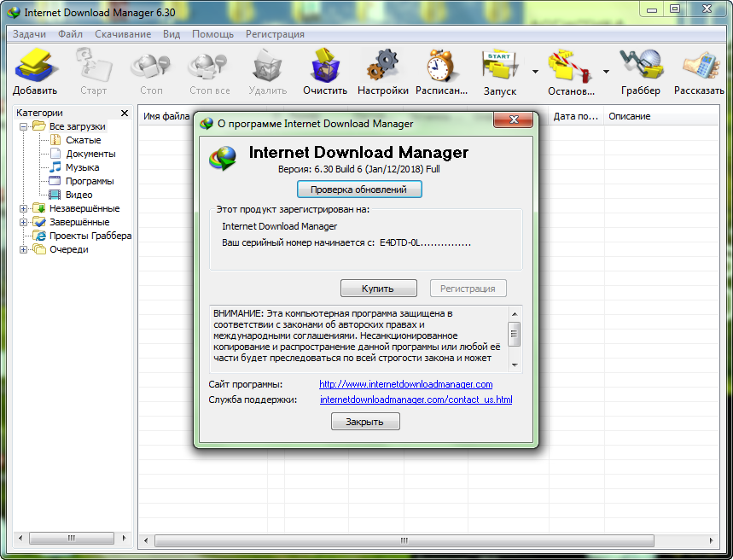Open the contact_us.html support link
This screenshot has height=560, width=733.
click(416, 400)
